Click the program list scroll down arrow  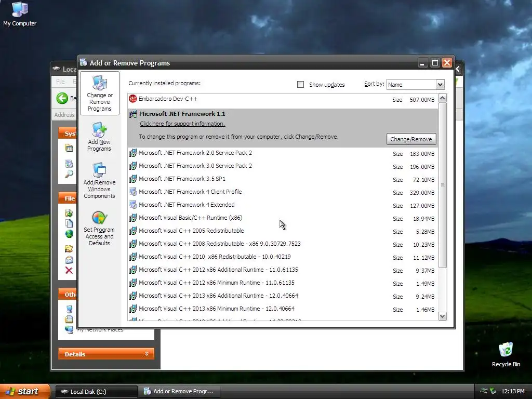coord(443,316)
